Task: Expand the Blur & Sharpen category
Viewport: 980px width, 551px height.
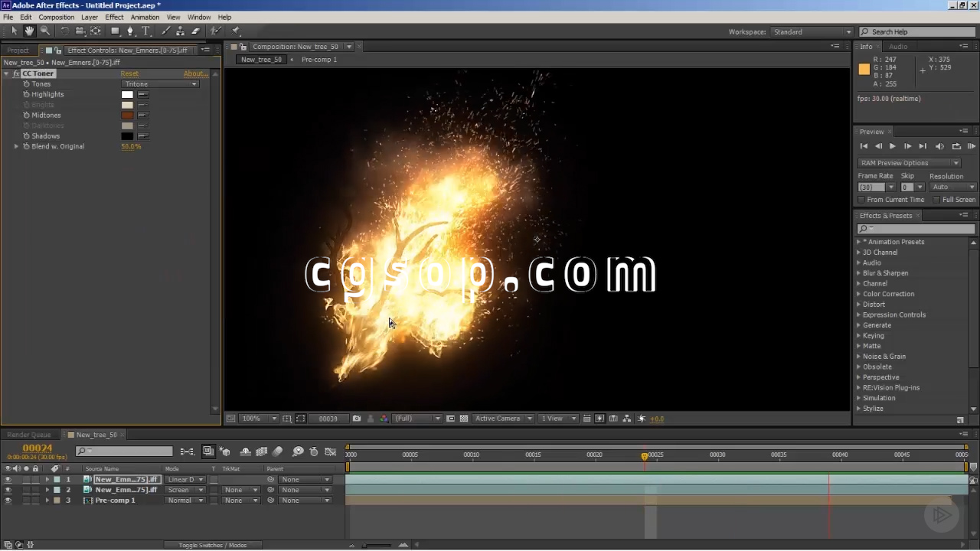Action: tap(858, 273)
